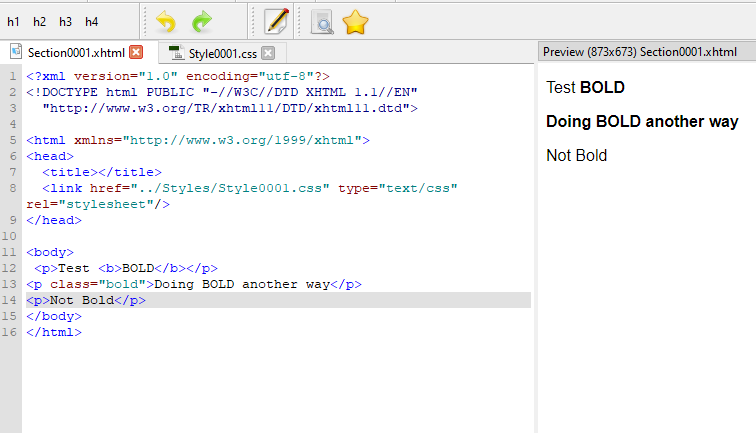Click the green Redo arrow icon
Screen dimensions: 756x433
pos(202,22)
